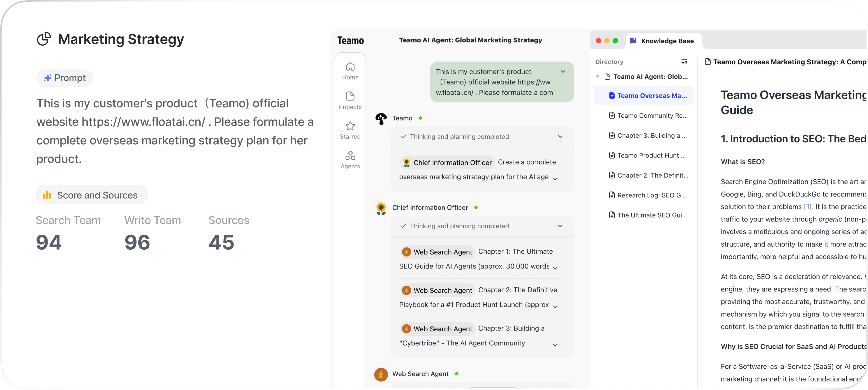Click the file icon beside Teamo AI Agent: Glob...

coord(607,76)
